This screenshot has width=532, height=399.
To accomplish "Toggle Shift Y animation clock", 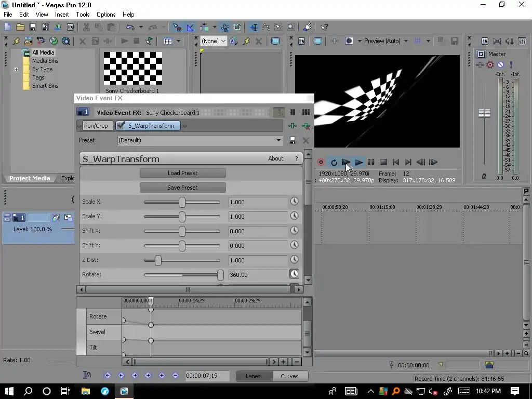I will pyautogui.click(x=294, y=245).
